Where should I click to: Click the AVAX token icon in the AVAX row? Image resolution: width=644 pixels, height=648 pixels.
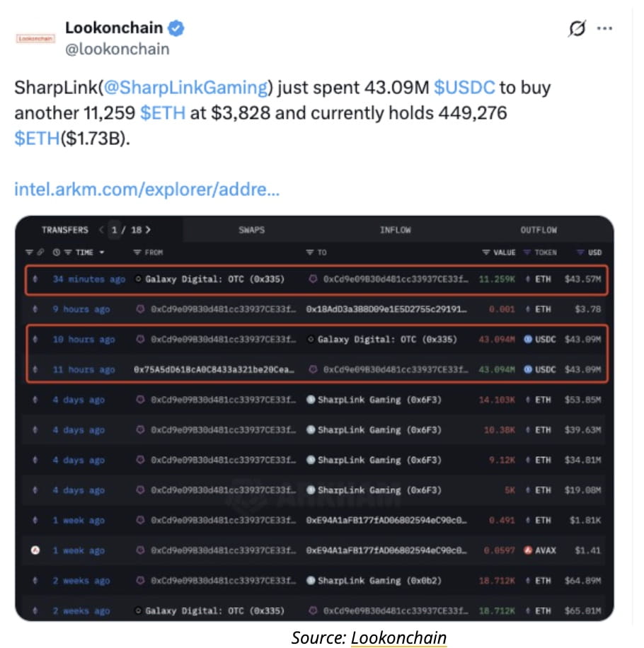click(528, 550)
